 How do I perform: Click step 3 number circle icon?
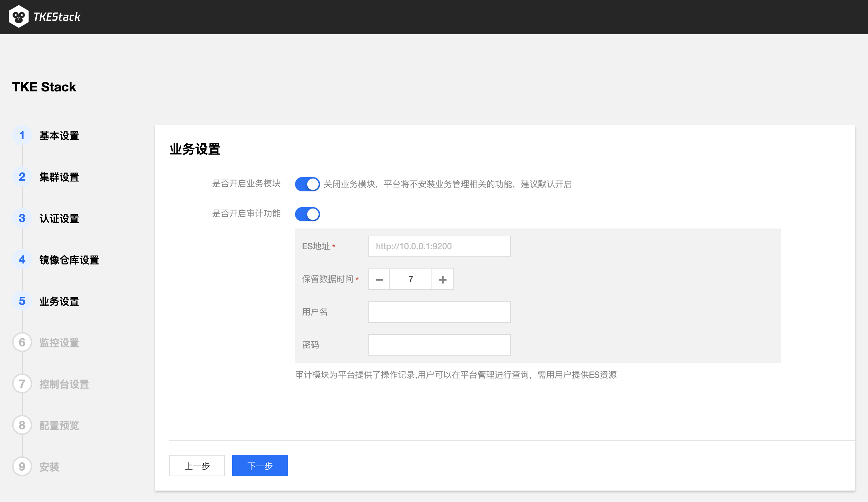tap(22, 219)
